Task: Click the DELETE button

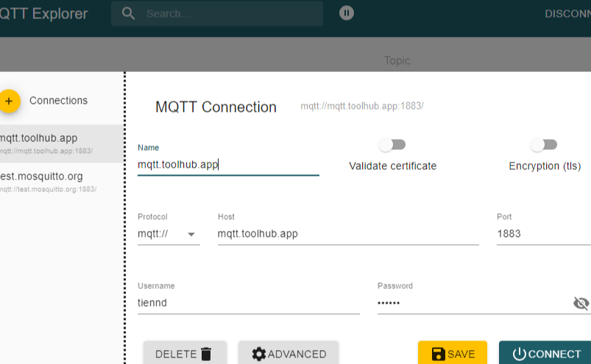Action: [x=185, y=354]
